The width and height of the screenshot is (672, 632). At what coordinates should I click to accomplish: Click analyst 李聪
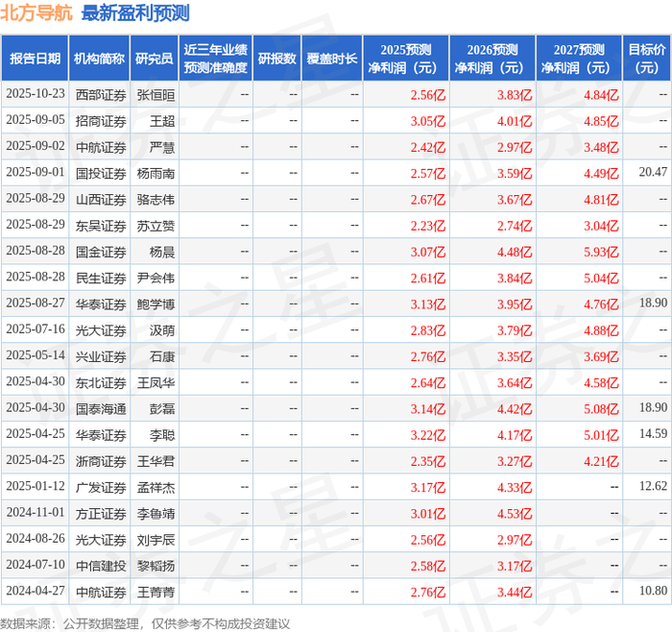(162, 435)
